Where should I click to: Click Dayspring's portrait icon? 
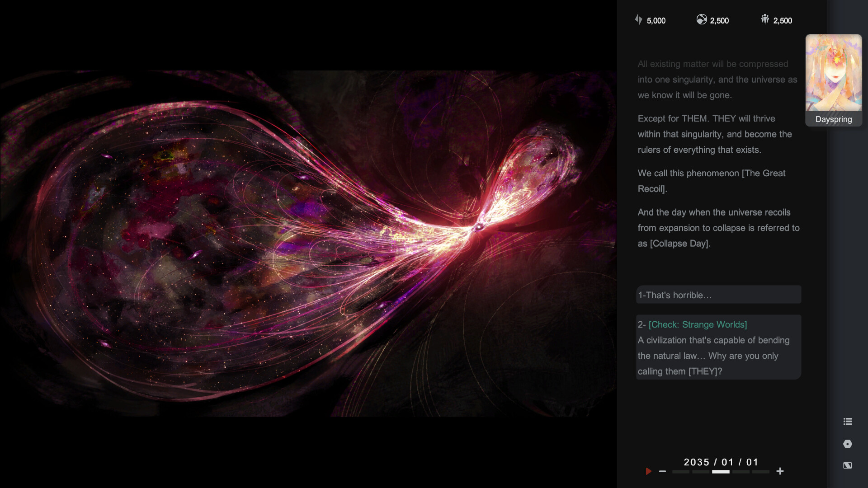tap(833, 72)
